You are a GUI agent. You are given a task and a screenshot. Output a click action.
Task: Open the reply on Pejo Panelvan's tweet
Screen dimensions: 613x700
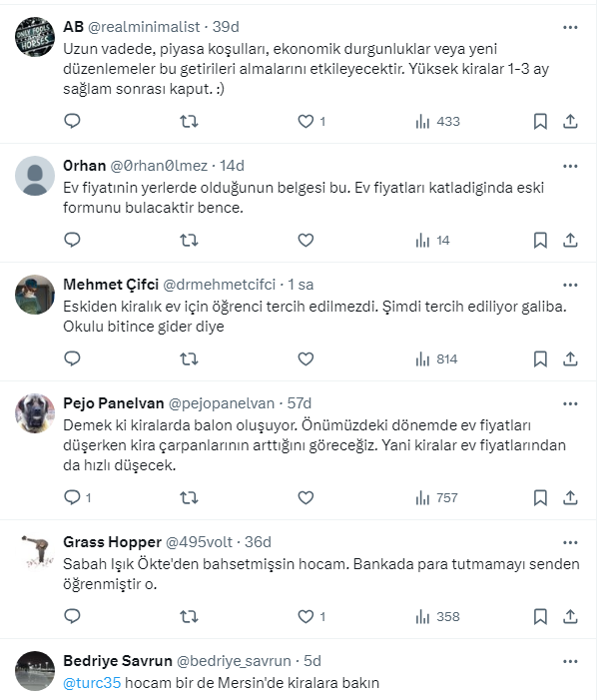click(x=72, y=497)
